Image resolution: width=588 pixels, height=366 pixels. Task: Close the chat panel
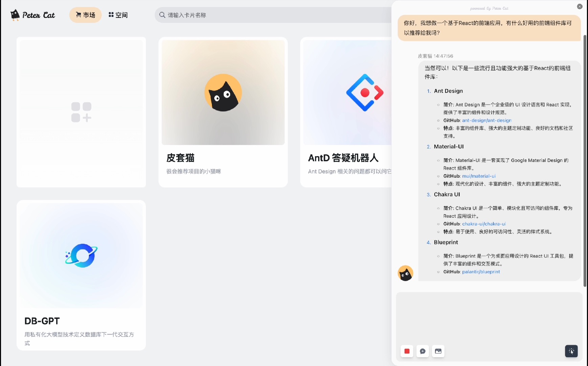click(580, 6)
